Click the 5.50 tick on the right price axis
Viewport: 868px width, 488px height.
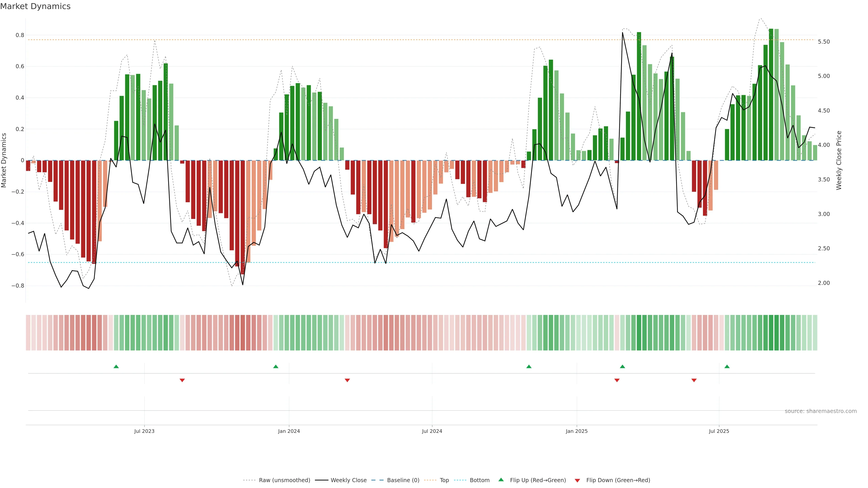824,42
